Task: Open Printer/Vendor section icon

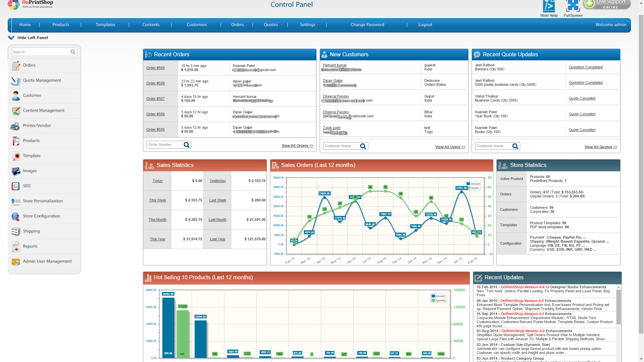Action: [x=15, y=126]
